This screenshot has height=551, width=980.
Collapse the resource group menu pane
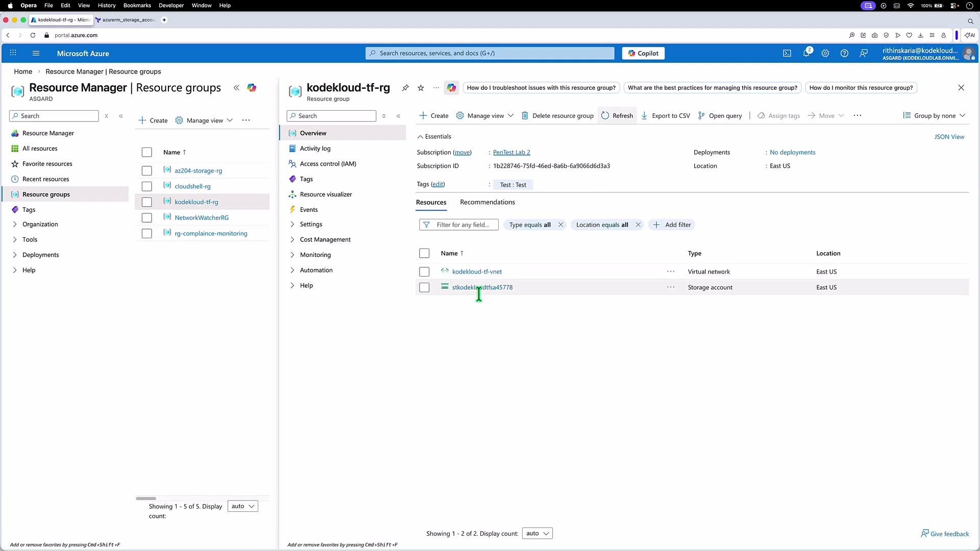[398, 116]
